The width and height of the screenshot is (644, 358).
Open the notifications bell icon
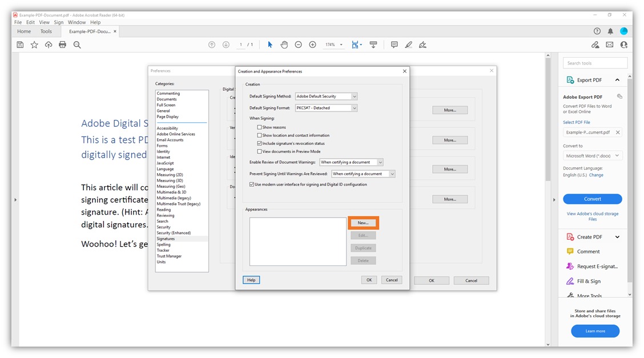610,31
